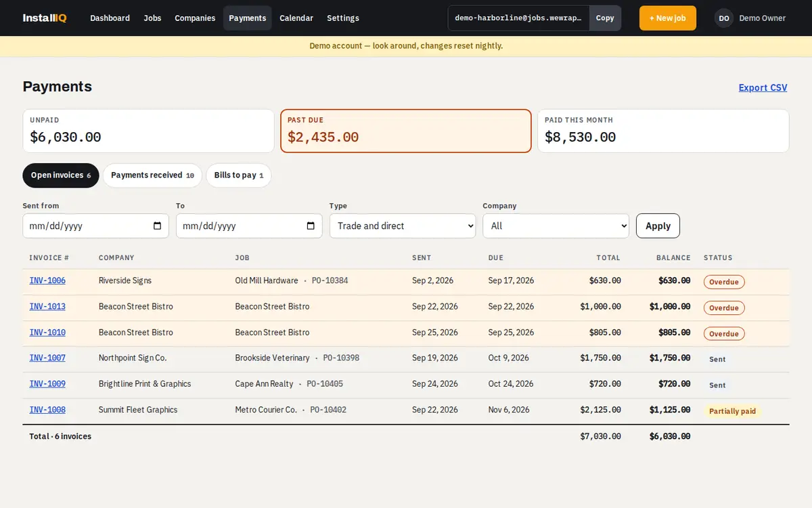Image resolution: width=812 pixels, height=508 pixels.
Task: Switch to Open invoices tab
Action: coord(61,175)
